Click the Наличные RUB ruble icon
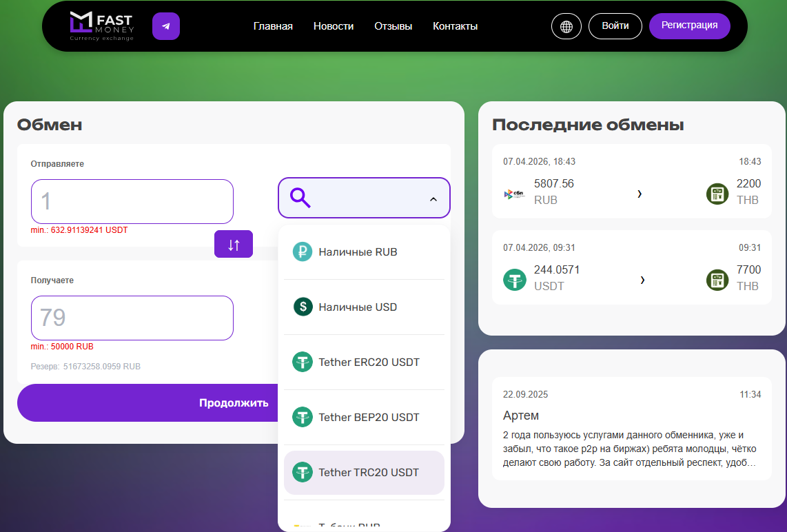 (303, 252)
